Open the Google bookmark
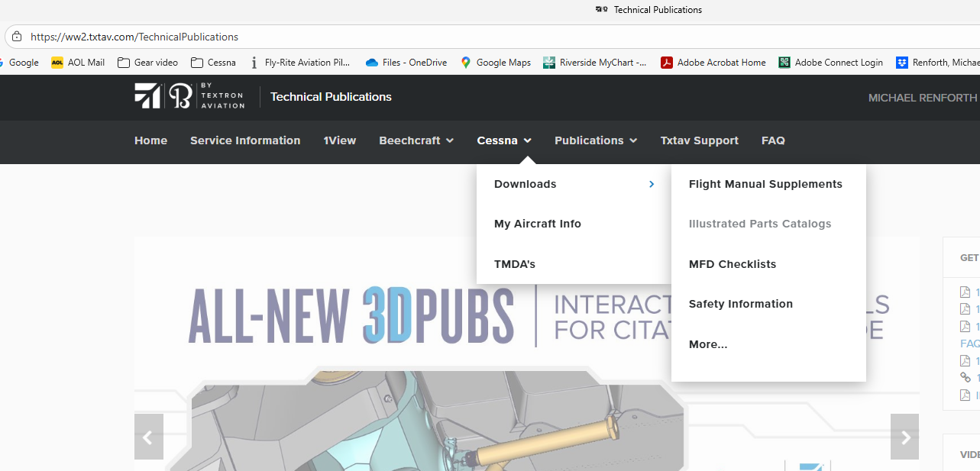 (18, 63)
